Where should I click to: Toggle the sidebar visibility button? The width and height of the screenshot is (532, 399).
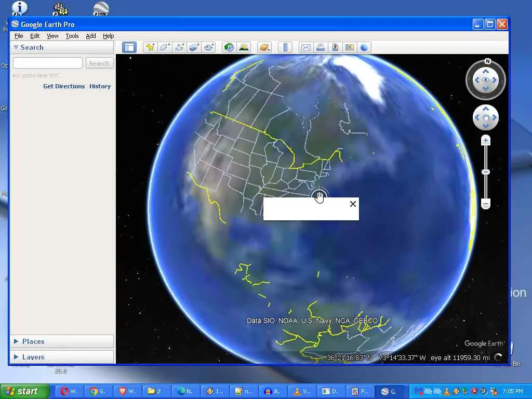click(x=129, y=47)
